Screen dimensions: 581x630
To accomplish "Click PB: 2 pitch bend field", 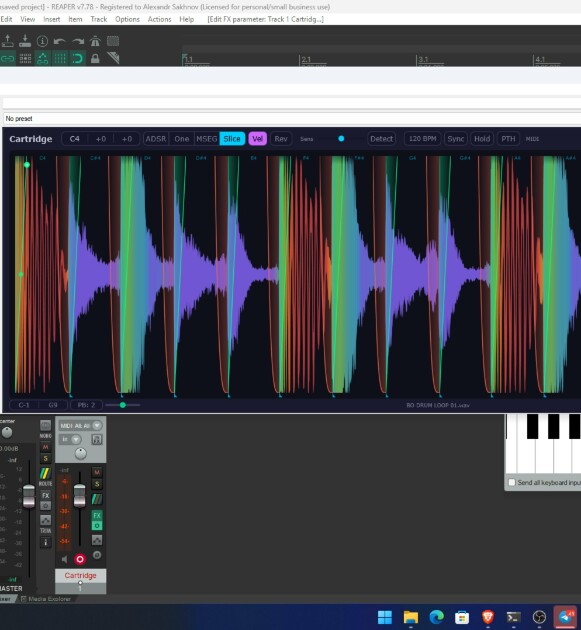I will (86, 405).
